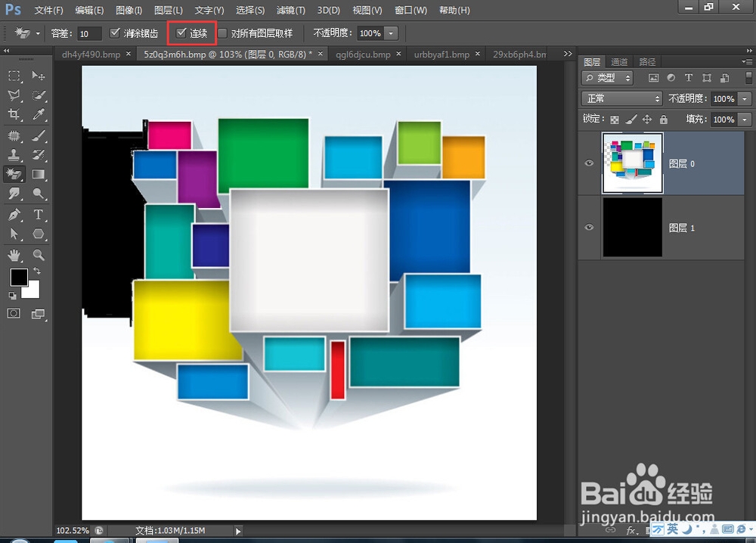The height and width of the screenshot is (543, 756).
Task: Switch to the 通道 channels tab
Action: pos(619,62)
